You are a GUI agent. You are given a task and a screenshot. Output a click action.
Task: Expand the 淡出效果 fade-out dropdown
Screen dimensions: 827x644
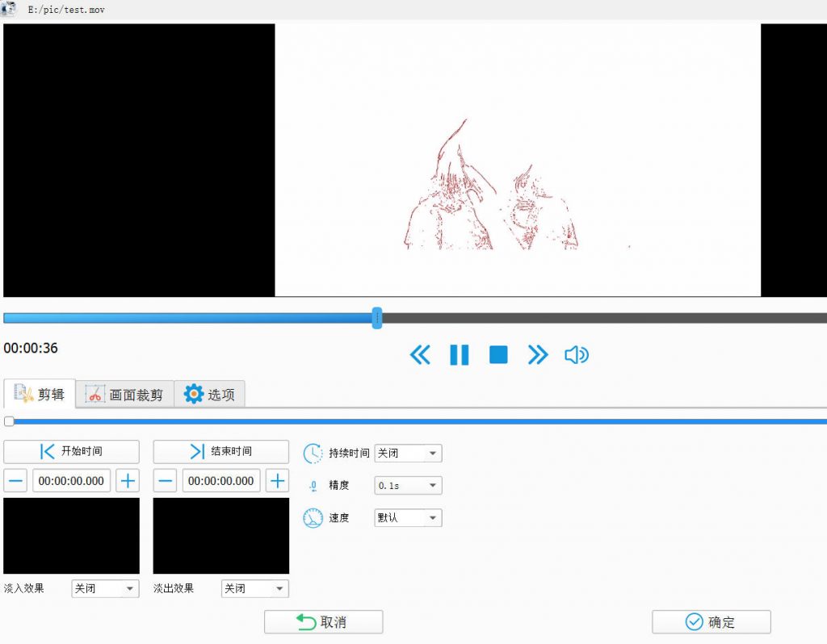[254, 589]
